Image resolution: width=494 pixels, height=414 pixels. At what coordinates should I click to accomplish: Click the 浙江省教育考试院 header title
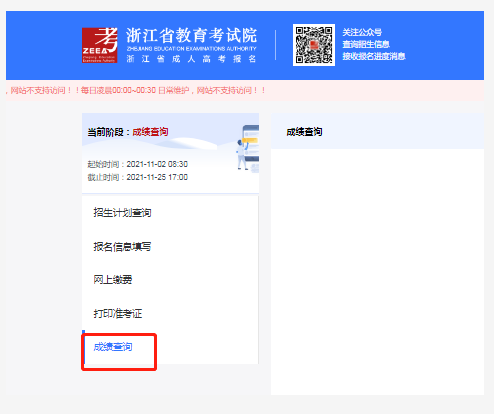(x=191, y=35)
